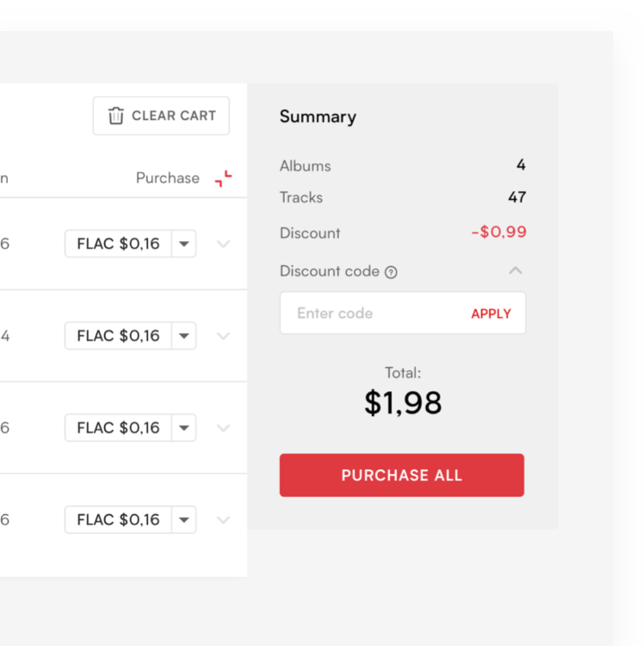Click the Enter code input field
This screenshot has height=646, width=644.
pos(370,314)
